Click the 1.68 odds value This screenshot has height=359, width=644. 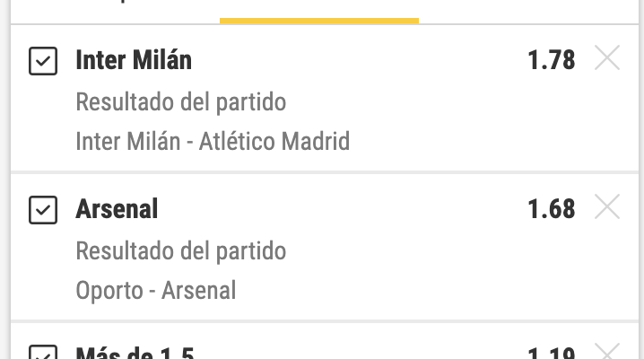552,208
